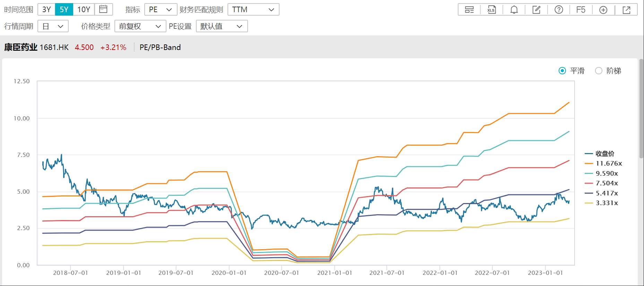The image size is (644, 286).
Task: Open the custom date range calendar icon
Action: (103, 9)
